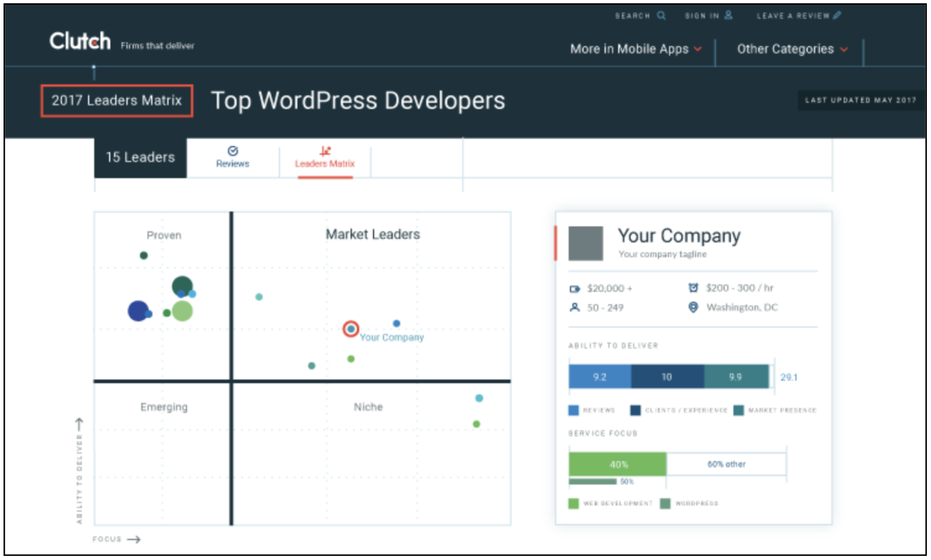Click the Clutch logo

(x=80, y=41)
